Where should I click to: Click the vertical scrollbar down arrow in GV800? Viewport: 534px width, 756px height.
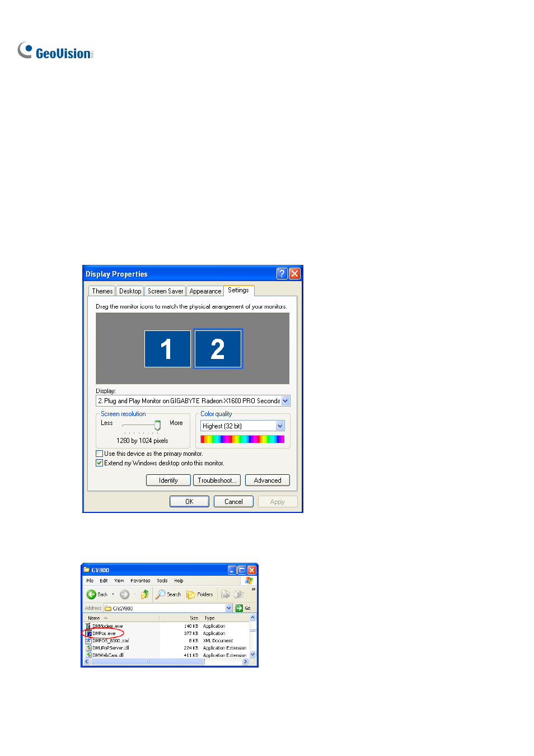(252, 655)
